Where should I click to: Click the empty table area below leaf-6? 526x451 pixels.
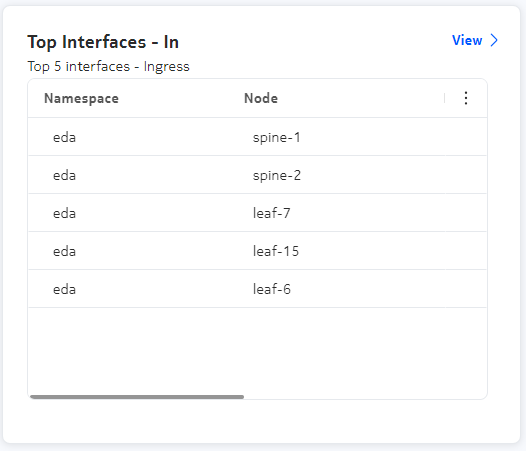[x=257, y=351]
